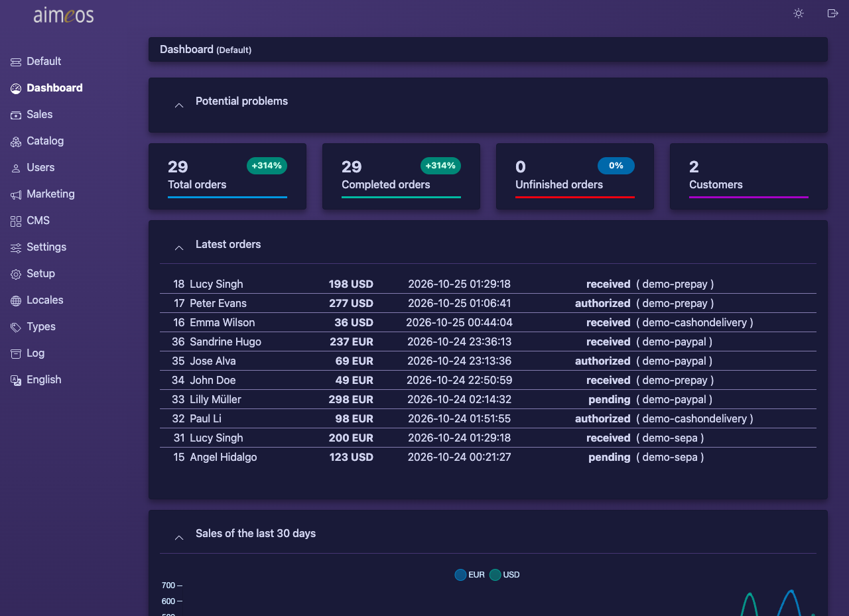The image size is (849, 616).
Task: Click John Doe's order date 2026-10-24 22:50:59
Action: point(459,380)
